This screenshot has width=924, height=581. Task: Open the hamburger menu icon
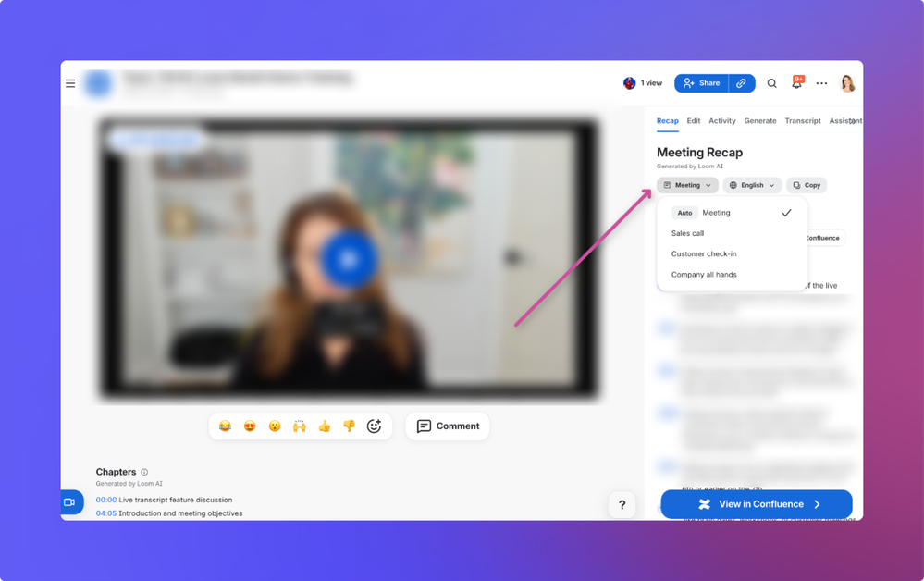click(70, 83)
